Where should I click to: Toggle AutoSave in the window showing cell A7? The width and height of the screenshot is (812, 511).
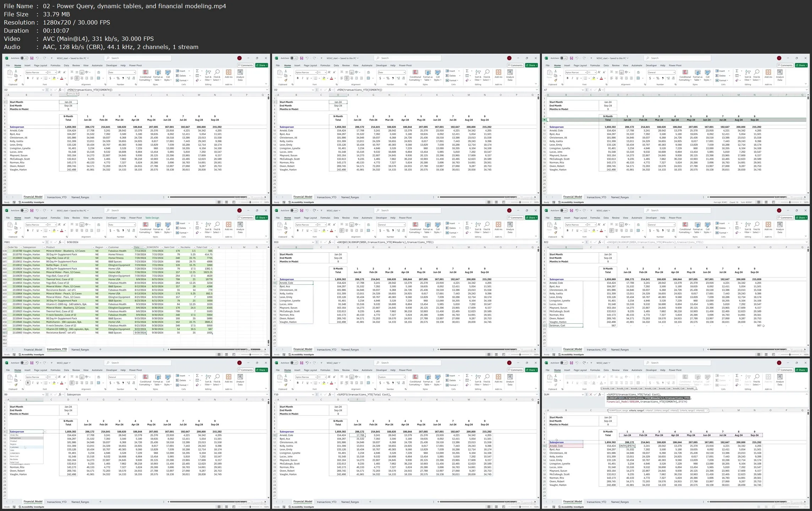click(x=564, y=58)
